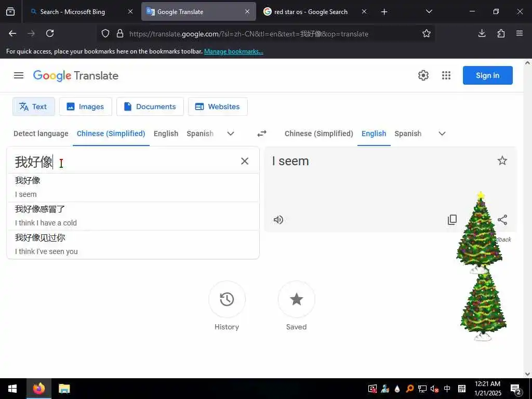Select Websites translation mode
This screenshot has height=399, width=532.
pyautogui.click(x=218, y=107)
